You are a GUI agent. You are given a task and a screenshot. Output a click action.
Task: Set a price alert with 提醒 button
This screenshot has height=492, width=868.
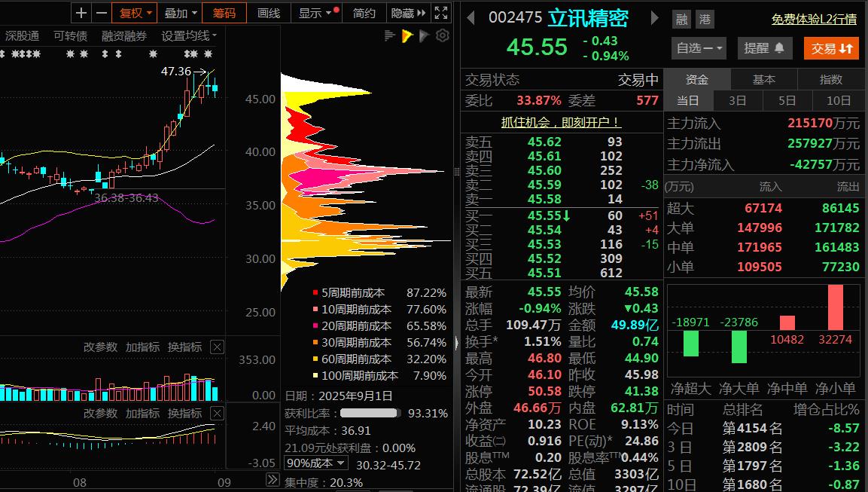click(x=764, y=48)
